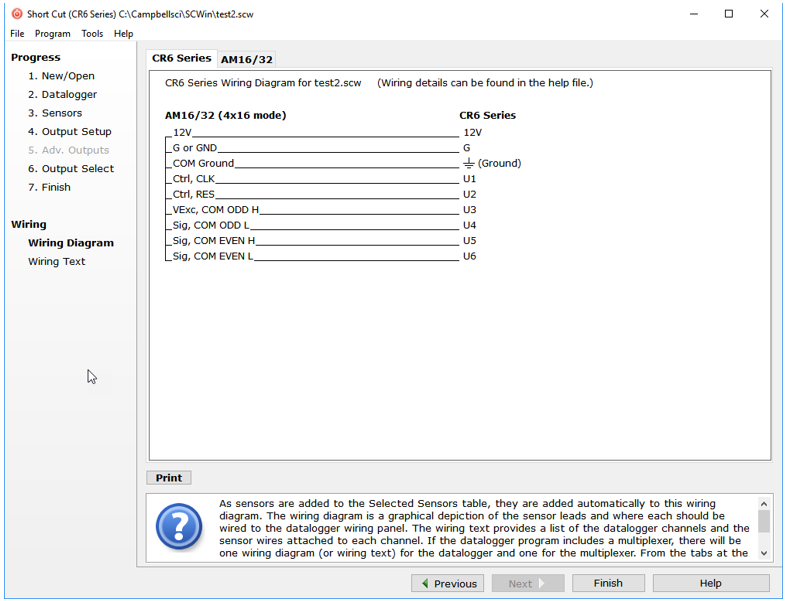Image resolution: width=786 pixels, height=601 pixels.
Task: Go to step 3. Sensors
Action: [55, 113]
